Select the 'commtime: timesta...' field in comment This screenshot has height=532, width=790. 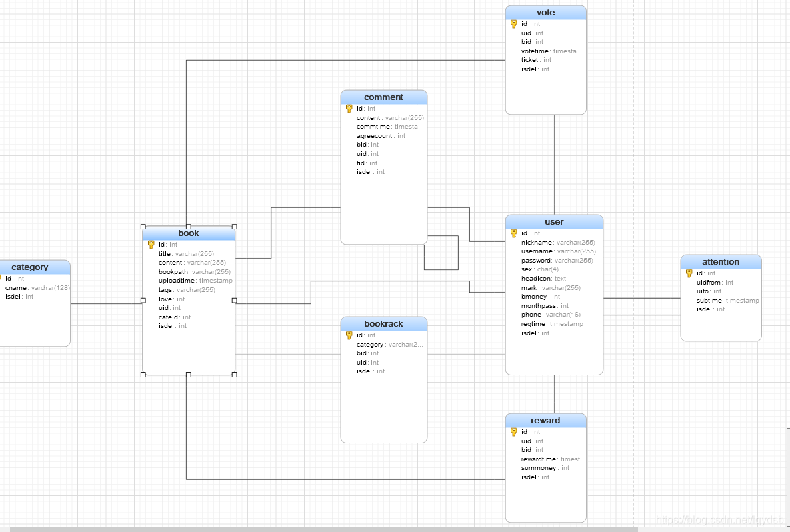[390, 127]
